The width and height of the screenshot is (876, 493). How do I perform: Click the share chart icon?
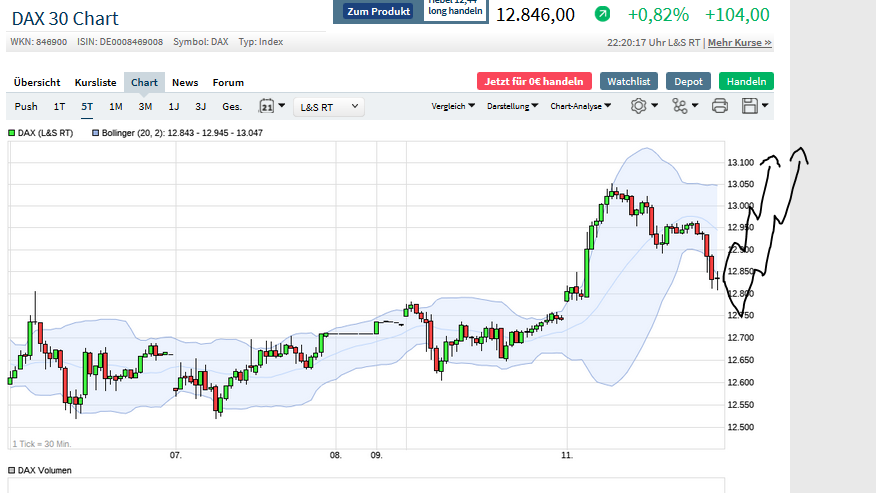tap(680, 106)
